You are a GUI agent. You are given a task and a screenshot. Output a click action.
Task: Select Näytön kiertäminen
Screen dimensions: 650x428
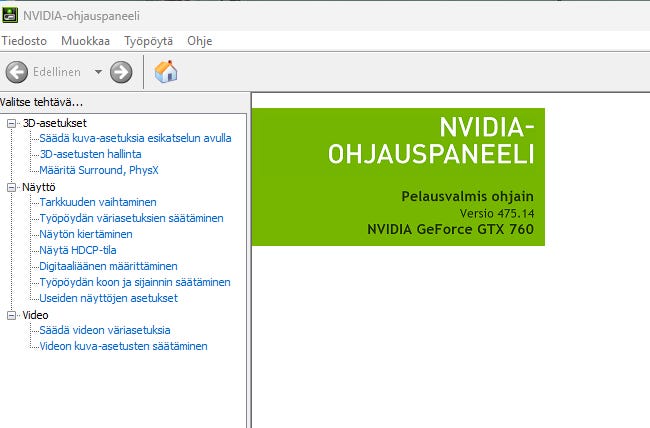click(x=86, y=234)
